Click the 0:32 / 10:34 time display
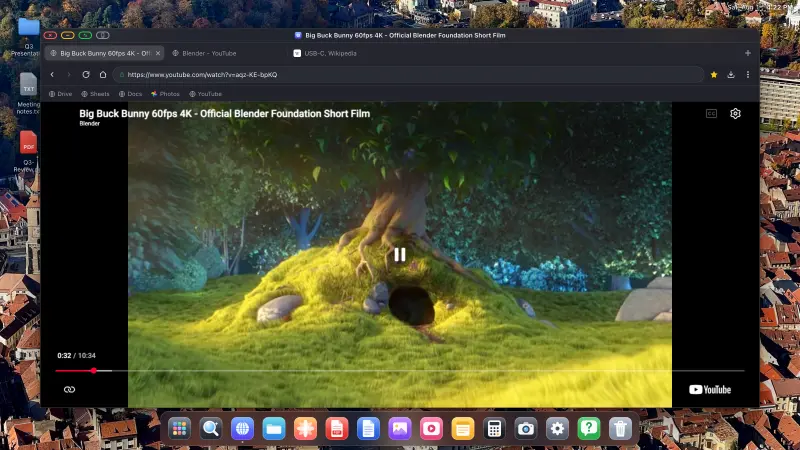The image size is (800, 450). point(77,356)
